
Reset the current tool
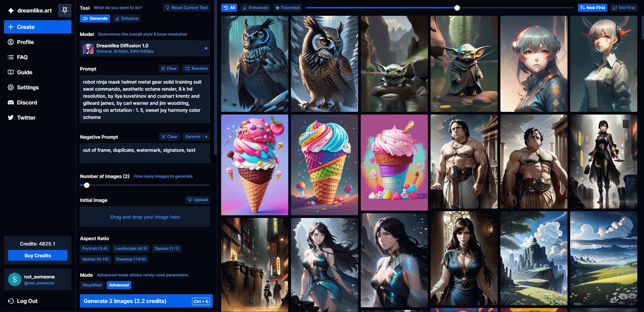(186, 8)
